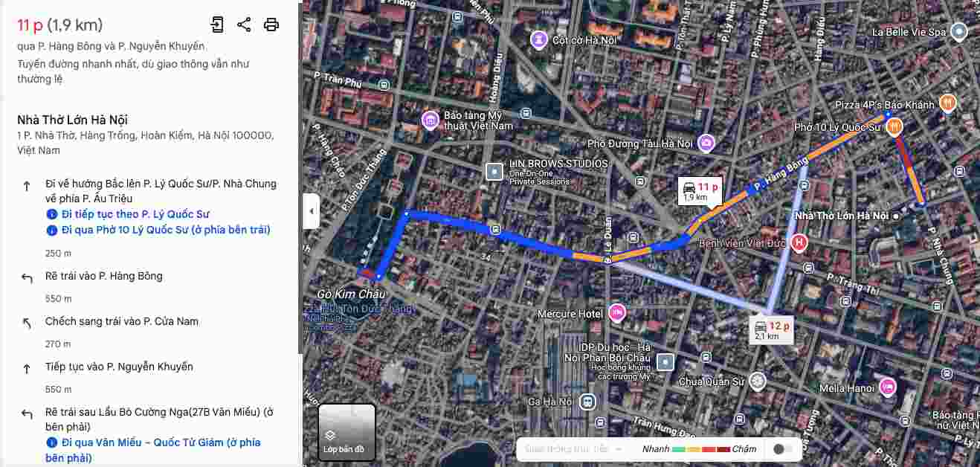
Task: Open Bảo tàng Mỹ thuật Việt Nam marker
Action: pos(431,120)
